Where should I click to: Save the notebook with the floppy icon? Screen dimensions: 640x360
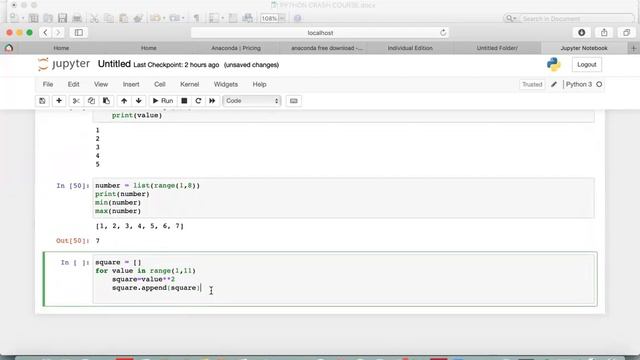(42, 101)
